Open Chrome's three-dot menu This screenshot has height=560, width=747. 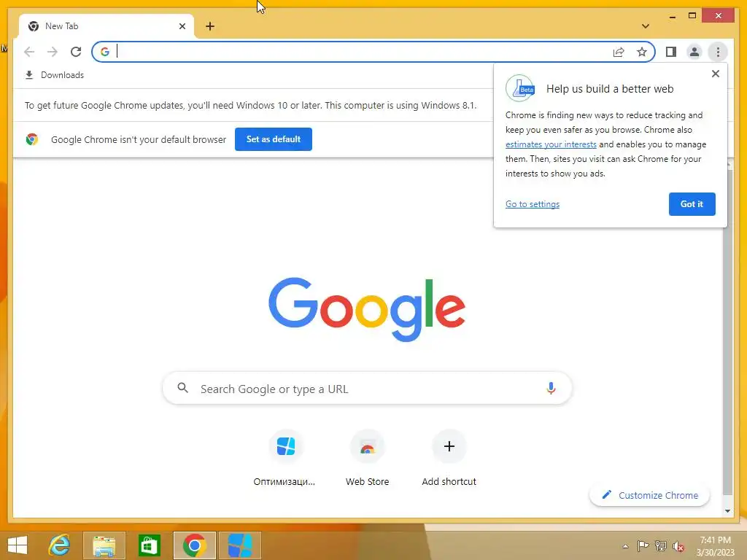click(x=718, y=52)
